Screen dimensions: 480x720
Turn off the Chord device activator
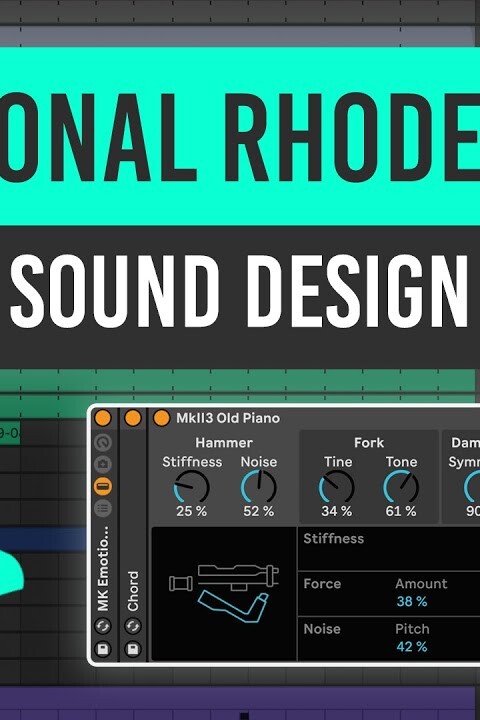pos(133,418)
